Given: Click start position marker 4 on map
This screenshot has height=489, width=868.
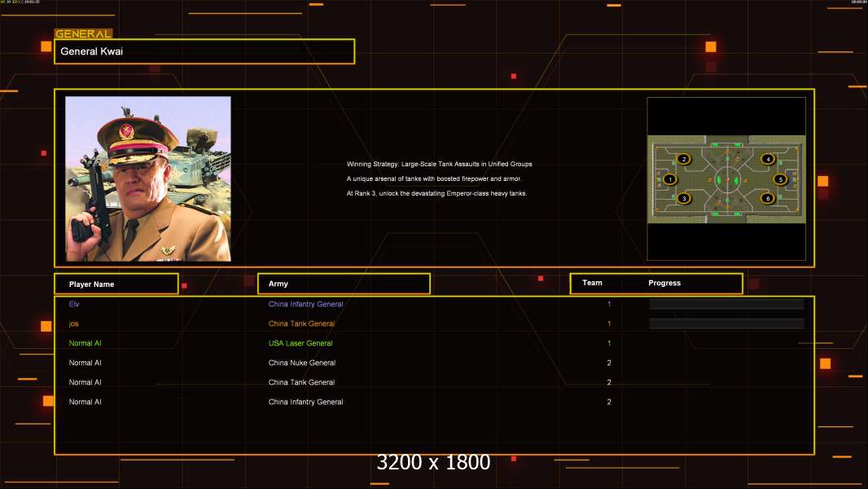Looking at the screenshot, I should (x=768, y=159).
